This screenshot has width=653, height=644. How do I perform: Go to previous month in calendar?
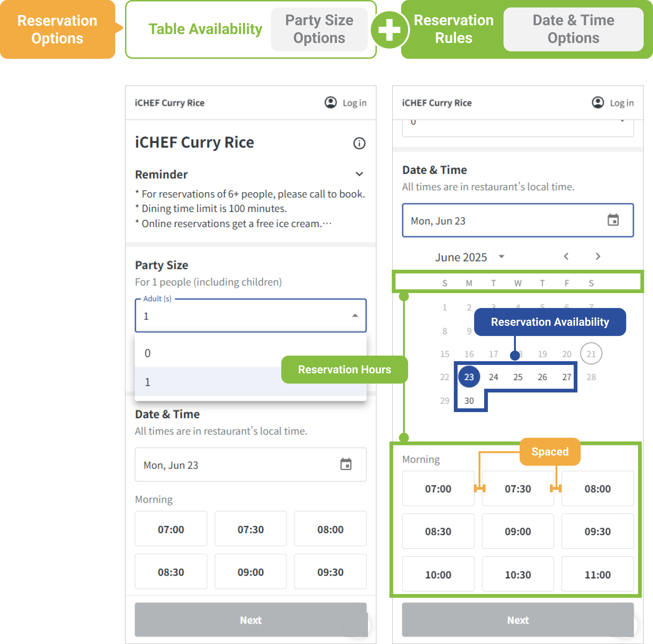coord(566,256)
